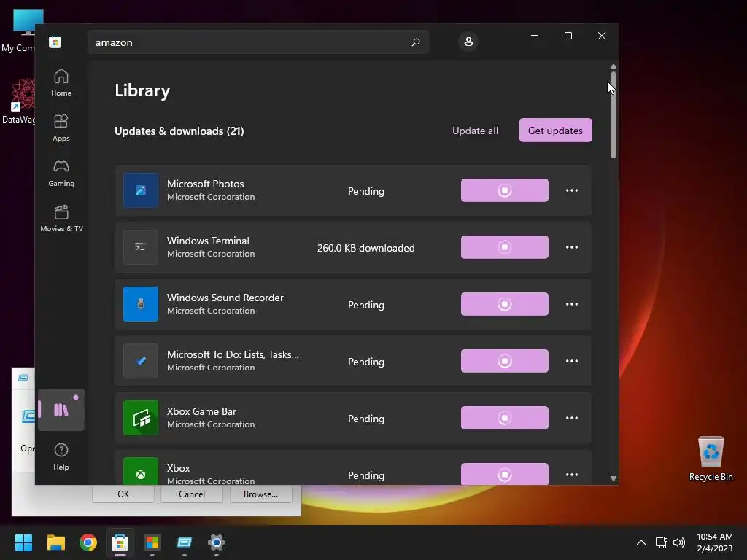Open more options for Windows Terminal
Image resolution: width=747 pixels, height=560 pixels.
click(x=572, y=247)
